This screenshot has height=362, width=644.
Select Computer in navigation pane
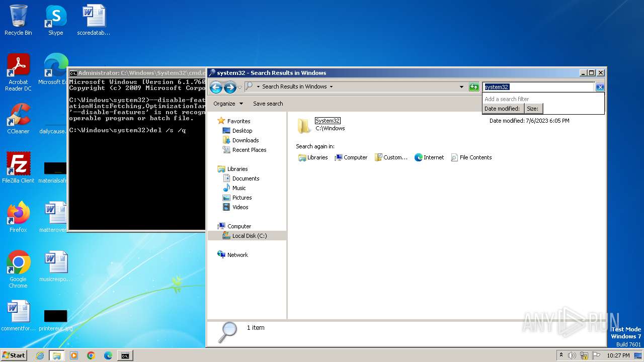click(234, 226)
